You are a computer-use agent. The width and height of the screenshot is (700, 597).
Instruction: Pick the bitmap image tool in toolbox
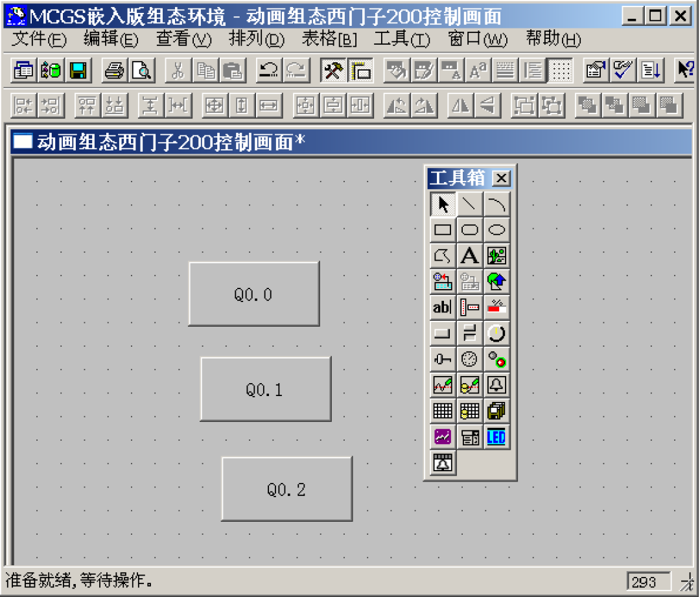pos(496,256)
